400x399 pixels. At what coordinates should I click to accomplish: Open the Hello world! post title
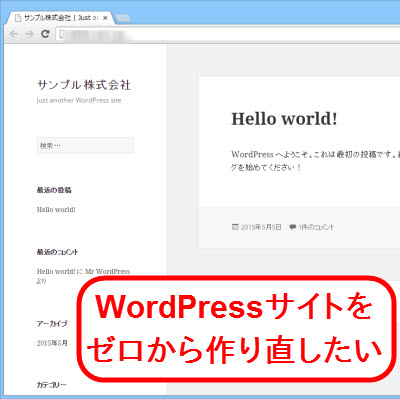click(284, 119)
